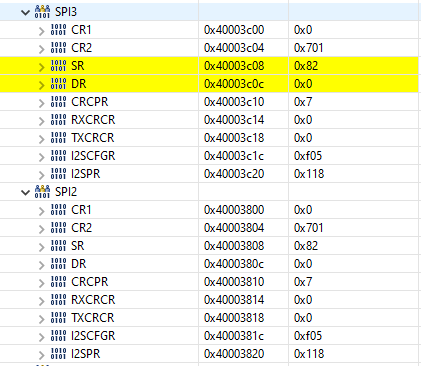This screenshot has height=366, width=421.
Task: Expand the SPI3 I2SPR register
Action: coord(41,175)
